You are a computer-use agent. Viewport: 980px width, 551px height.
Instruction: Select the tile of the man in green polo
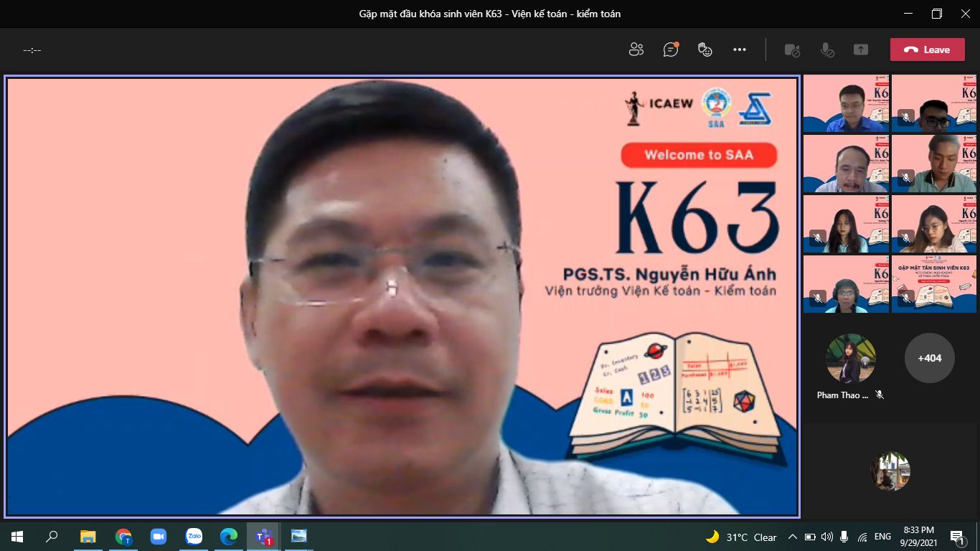(934, 164)
